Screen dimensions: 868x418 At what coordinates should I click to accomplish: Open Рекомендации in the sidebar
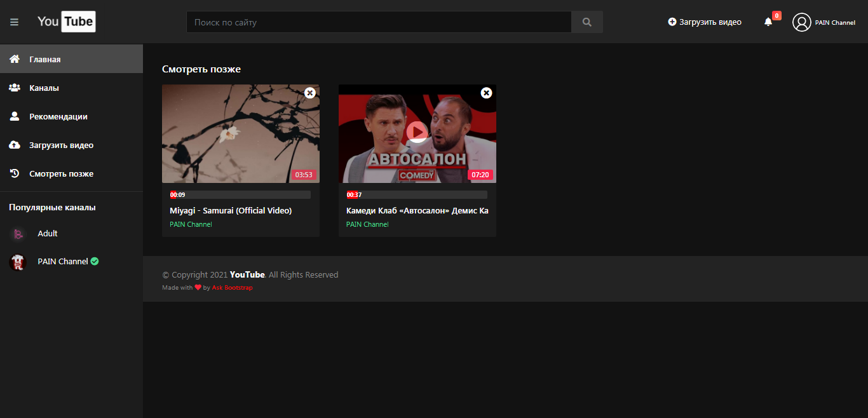tap(71, 116)
